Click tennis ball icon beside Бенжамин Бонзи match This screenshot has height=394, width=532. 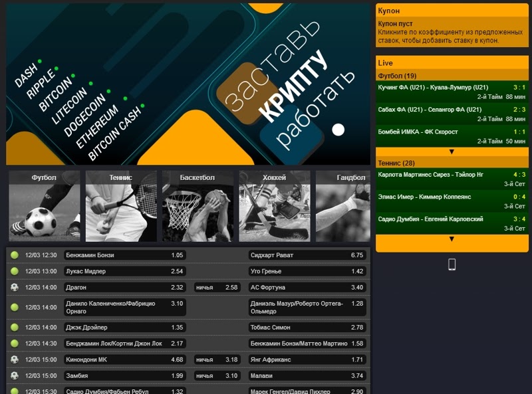(x=15, y=255)
